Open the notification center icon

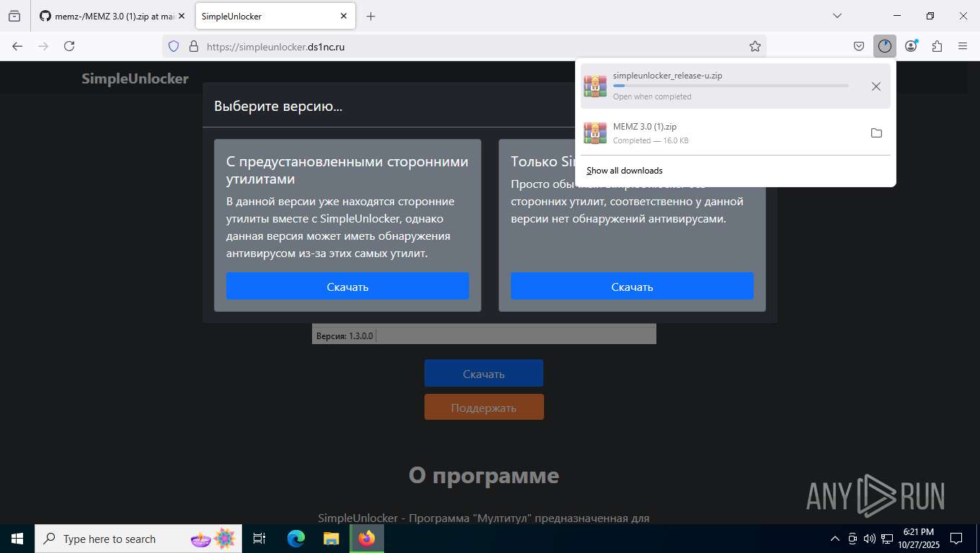pyautogui.click(x=956, y=539)
